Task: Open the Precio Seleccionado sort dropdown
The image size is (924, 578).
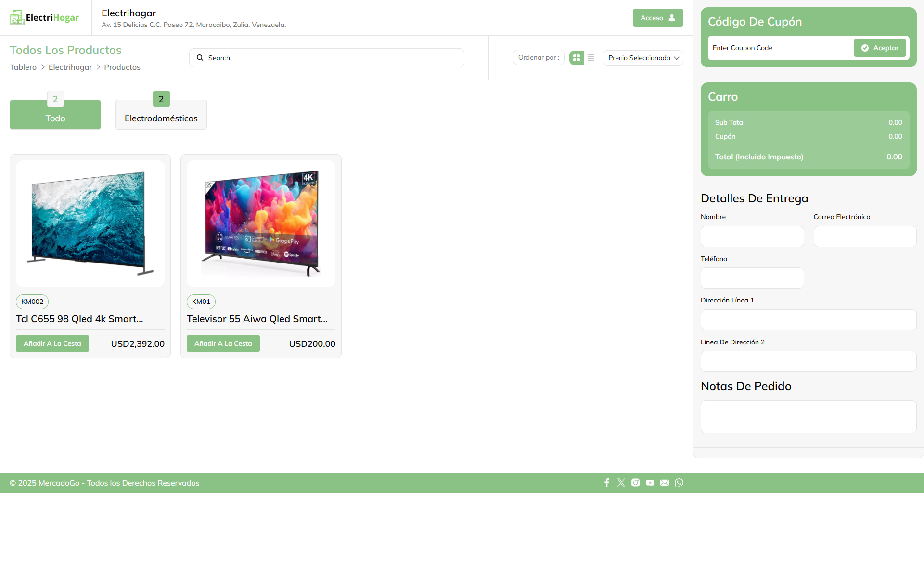Action: [643, 58]
